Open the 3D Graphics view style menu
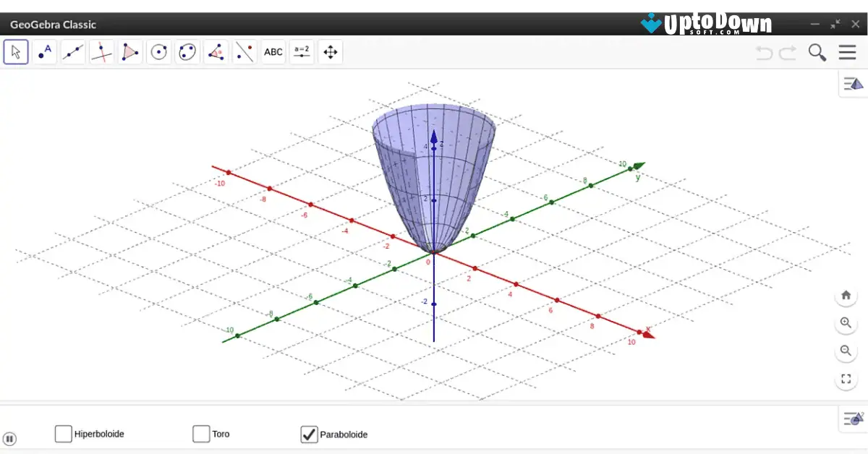Screen dimensions: 868x454 pos(852,83)
